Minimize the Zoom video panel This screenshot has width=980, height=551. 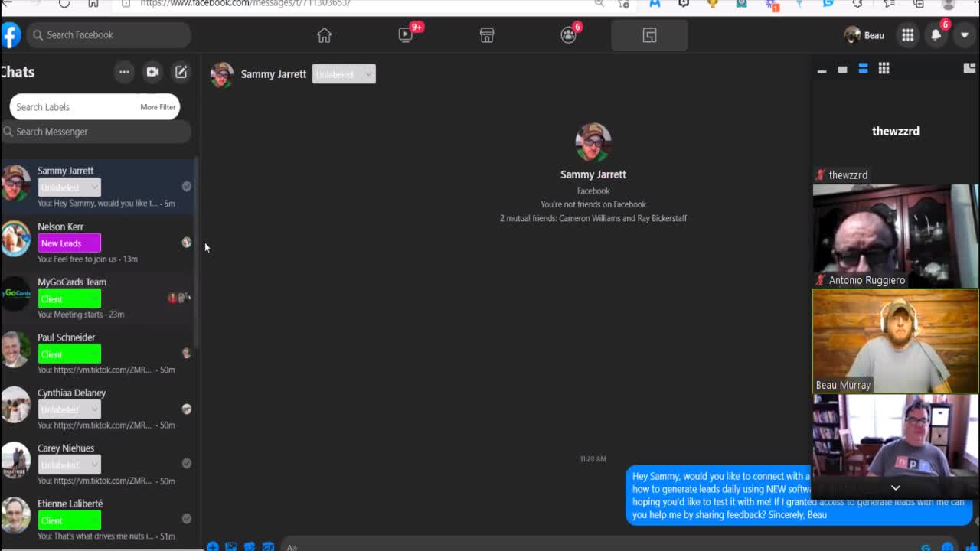[x=822, y=70]
